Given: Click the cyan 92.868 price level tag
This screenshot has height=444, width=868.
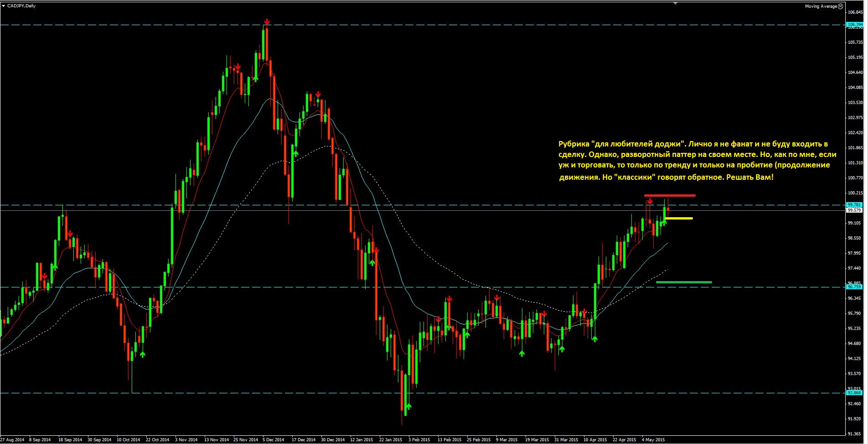Looking at the screenshot, I should [x=855, y=392].
